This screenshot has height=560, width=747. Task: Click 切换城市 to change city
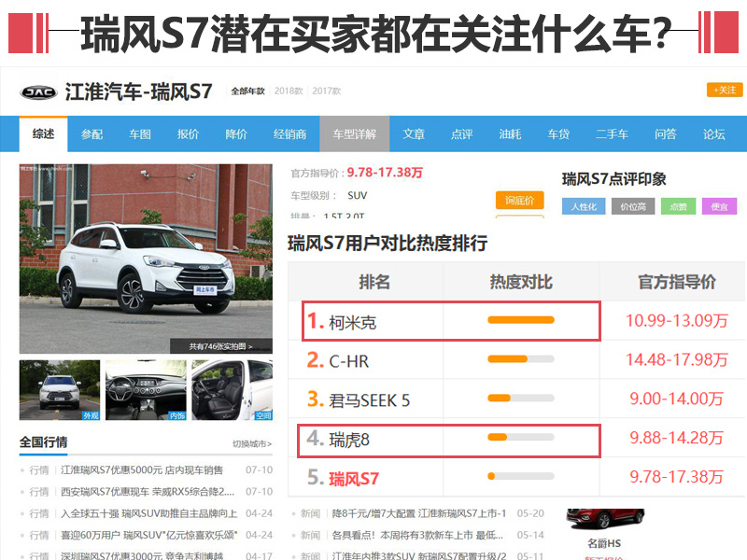pyautogui.click(x=252, y=444)
